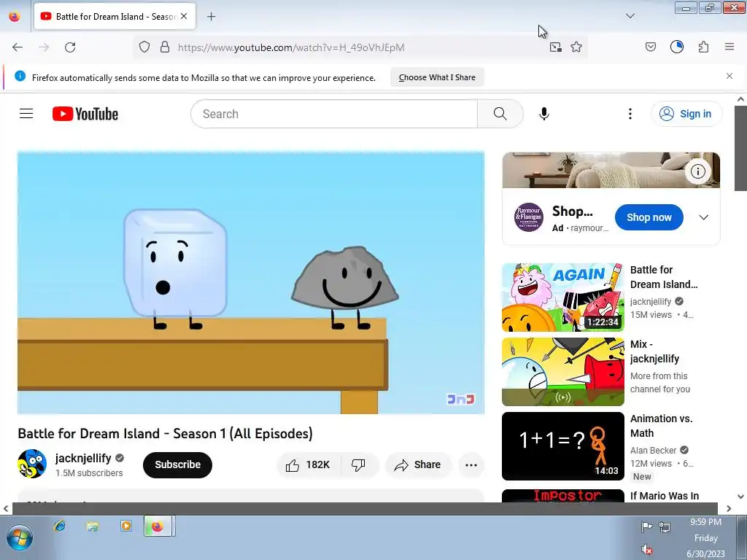Image resolution: width=747 pixels, height=560 pixels.
Task: Open the Firefox account icon in toolbar
Action: (x=677, y=47)
